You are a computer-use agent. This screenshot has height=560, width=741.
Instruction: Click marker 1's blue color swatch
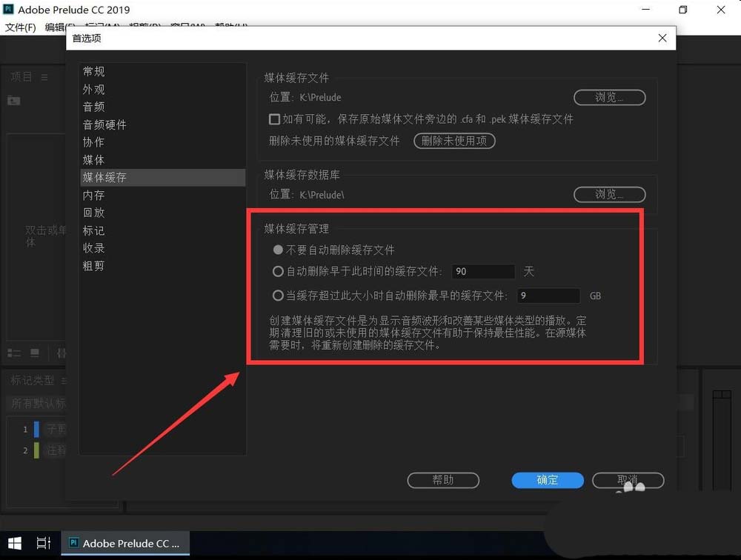(36, 429)
